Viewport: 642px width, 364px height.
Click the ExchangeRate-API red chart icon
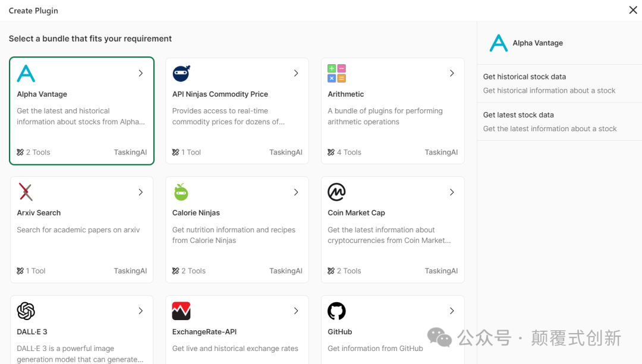click(181, 311)
